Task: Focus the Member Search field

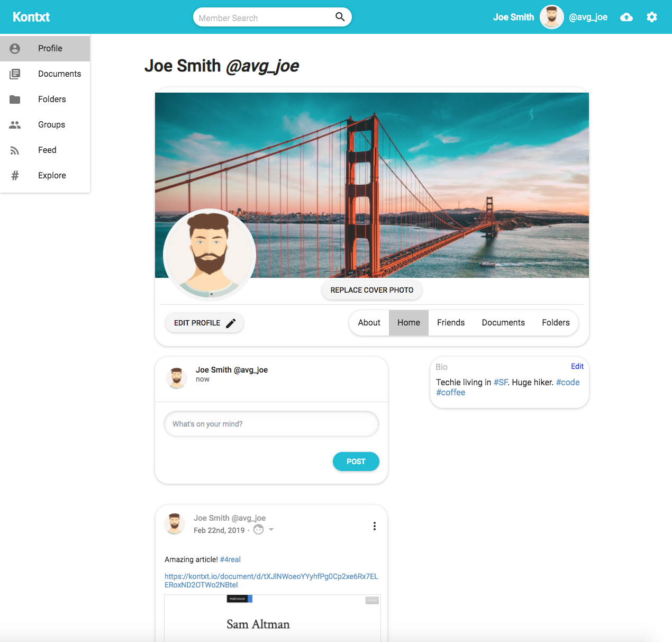Action: (x=265, y=17)
